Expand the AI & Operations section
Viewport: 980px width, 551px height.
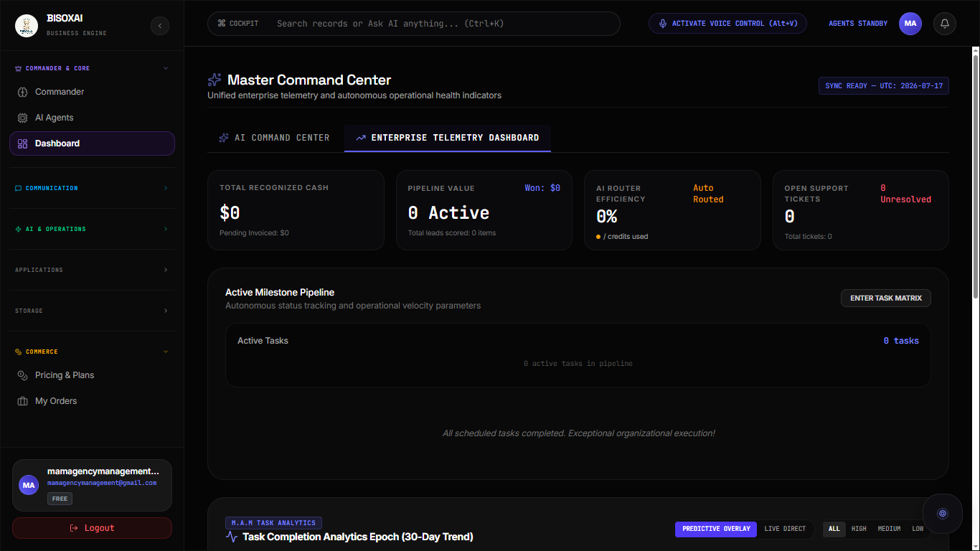(92, 229)
